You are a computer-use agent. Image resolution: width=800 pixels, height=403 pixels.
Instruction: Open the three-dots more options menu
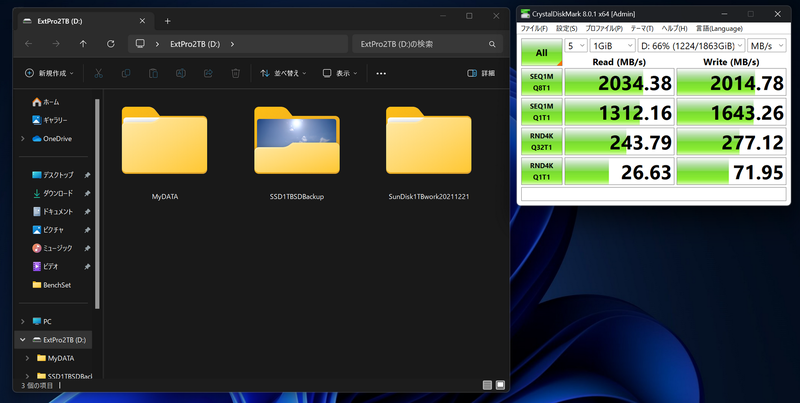(x=380, y=73)
